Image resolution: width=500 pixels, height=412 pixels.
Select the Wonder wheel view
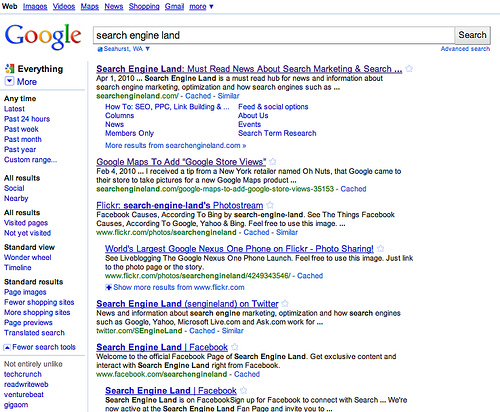(28, 257)
